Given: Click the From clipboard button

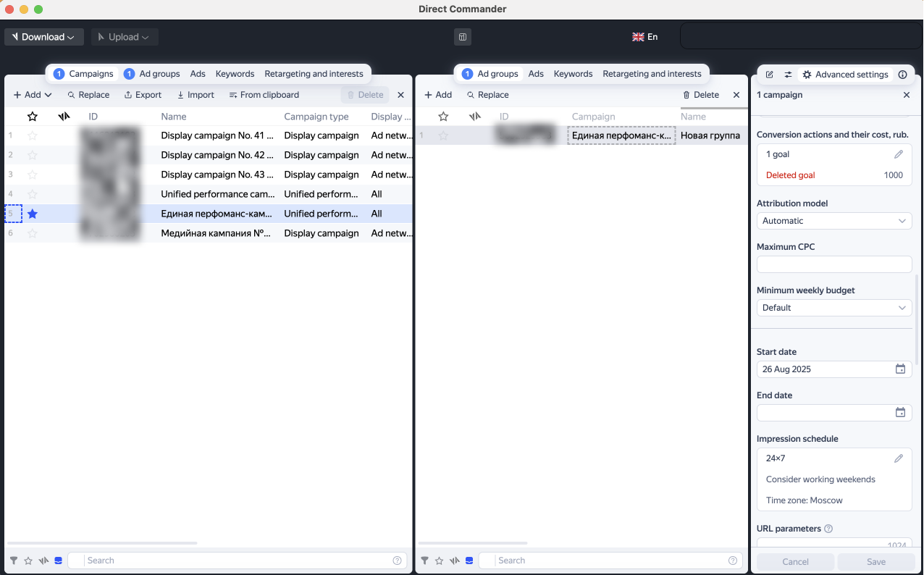Looking at the screenshot, I should (264, 95).
